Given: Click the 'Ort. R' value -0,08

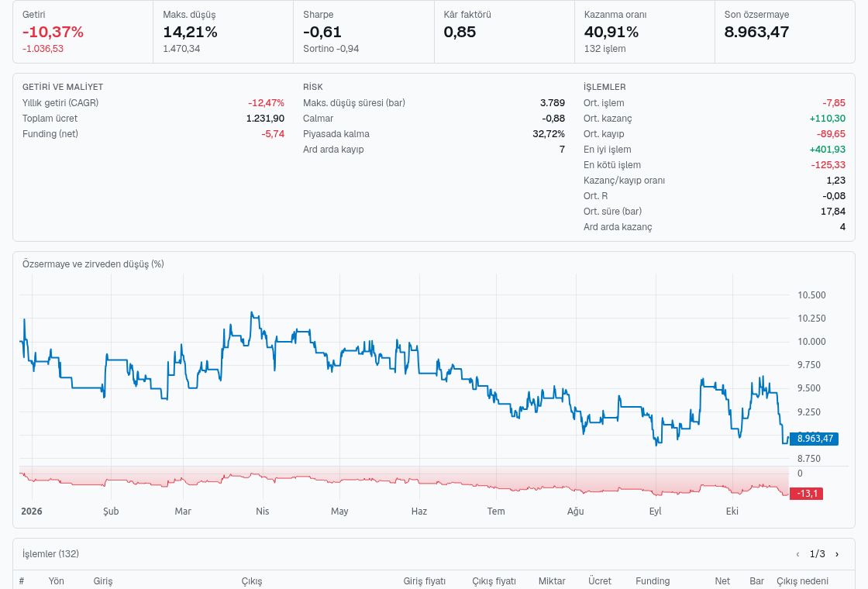Looking at the screenshot, I should coord(834,196).
